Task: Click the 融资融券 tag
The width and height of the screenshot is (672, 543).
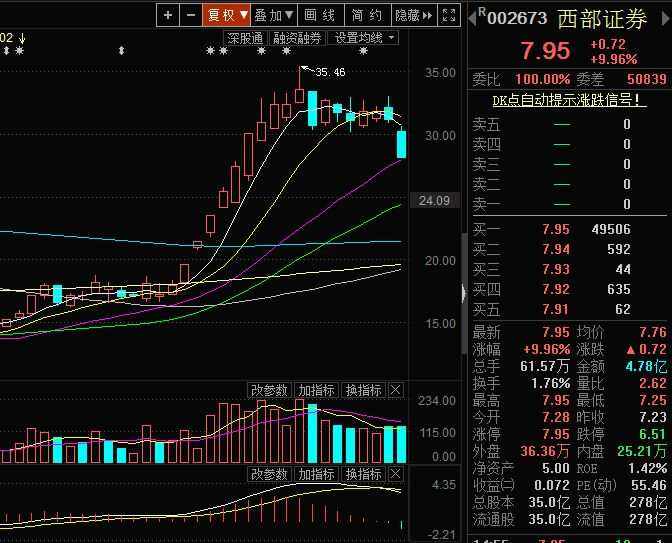Action: tap(297, 38)
